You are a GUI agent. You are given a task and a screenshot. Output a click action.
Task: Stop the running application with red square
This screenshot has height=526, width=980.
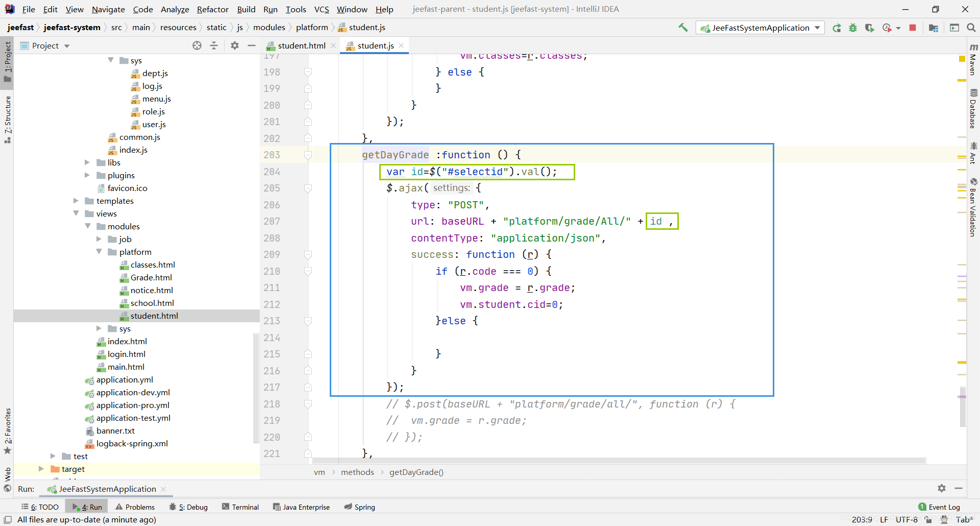point(913,28)
